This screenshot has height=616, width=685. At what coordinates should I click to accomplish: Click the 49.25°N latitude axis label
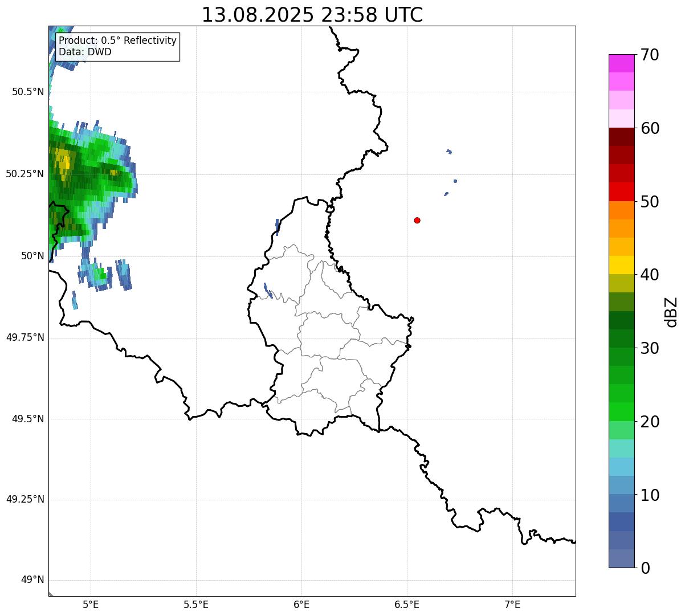tap(25, 499)
